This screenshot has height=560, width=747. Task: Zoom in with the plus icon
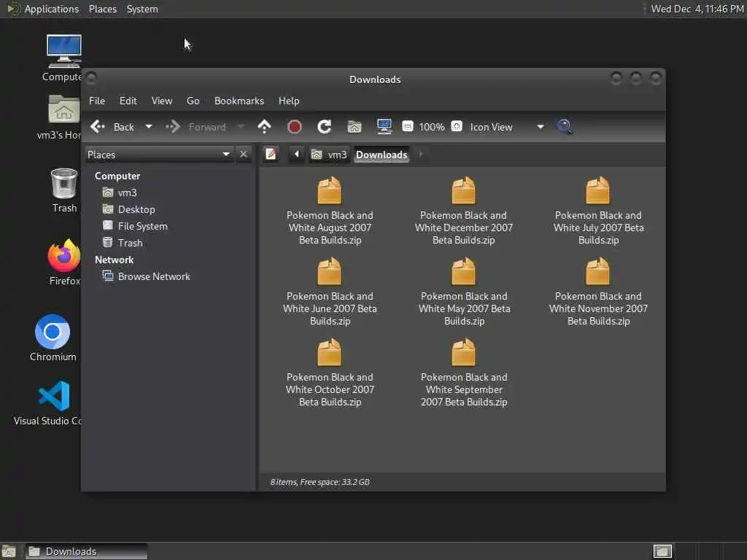coord(457,126)
